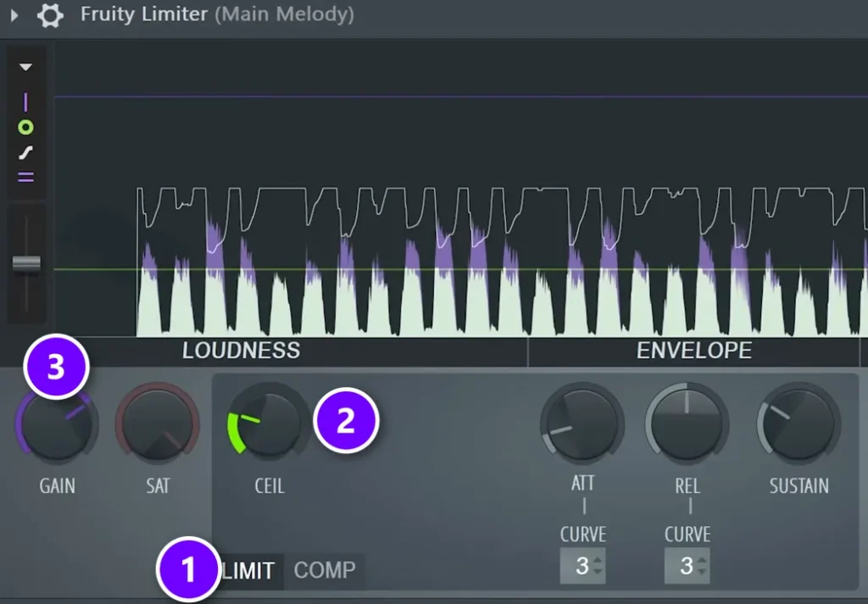The image size is (868, 604).
Task: Expand the plugin options arrow beside the gear
Action: (14, 15)
